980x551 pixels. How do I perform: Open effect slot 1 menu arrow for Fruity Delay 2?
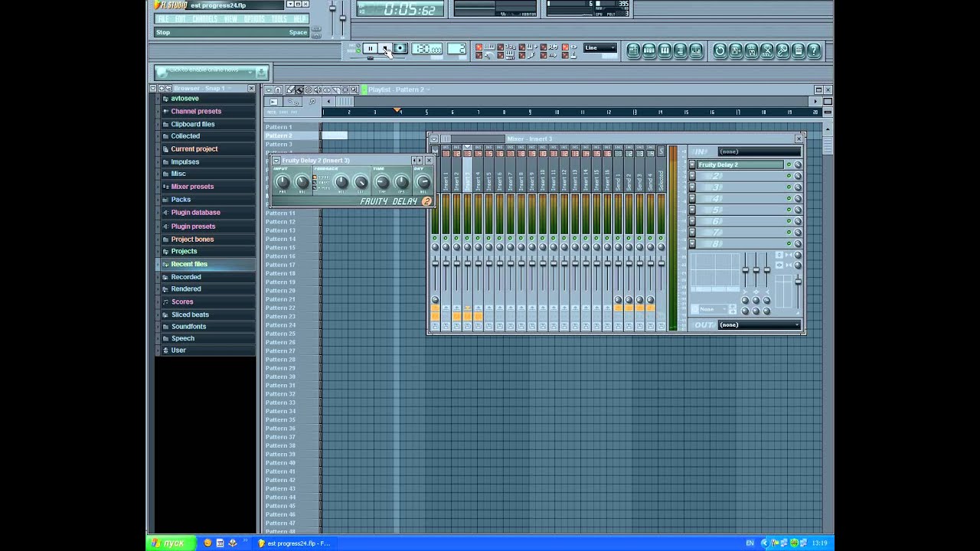pyautogui.click(x=692, y=165)
